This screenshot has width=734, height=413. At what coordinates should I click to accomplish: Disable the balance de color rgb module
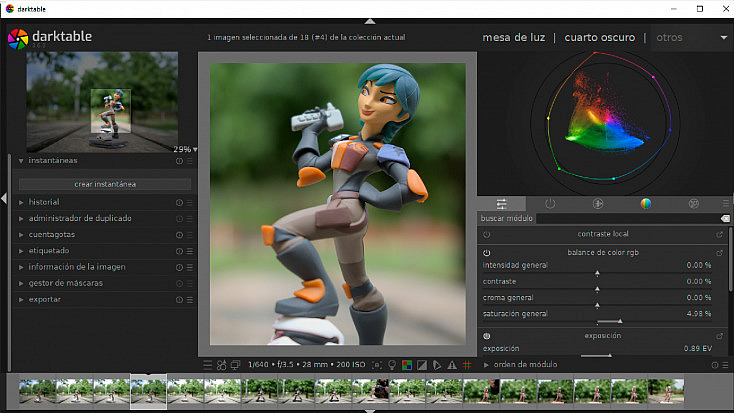click(x=487, y=253)
